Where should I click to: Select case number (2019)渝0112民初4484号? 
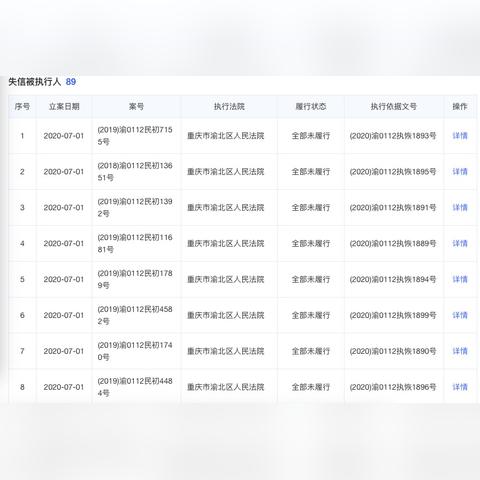pyautogui.click(x=135, y=387)
